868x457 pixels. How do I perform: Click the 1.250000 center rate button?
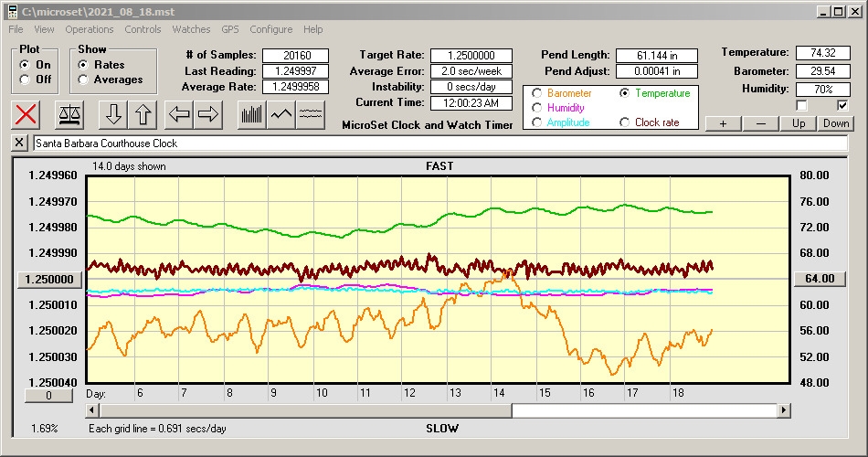(49, 279)
